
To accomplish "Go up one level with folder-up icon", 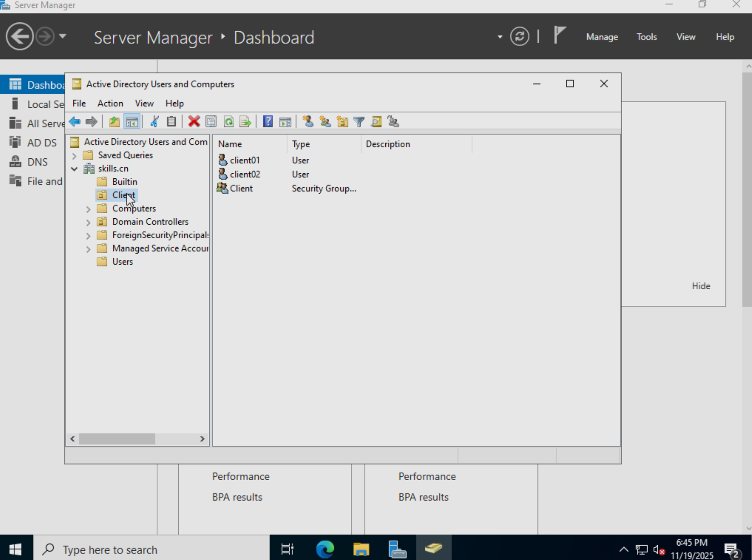I will (114, 122).
